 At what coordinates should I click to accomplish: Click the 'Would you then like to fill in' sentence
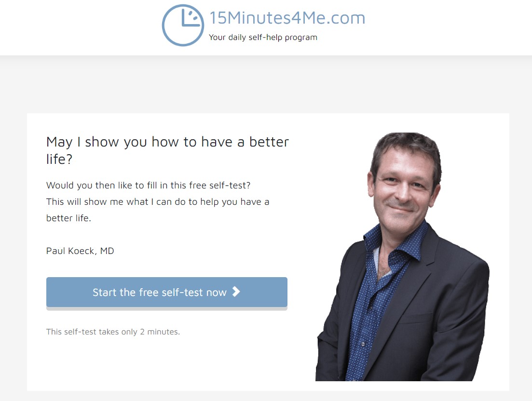148,186
